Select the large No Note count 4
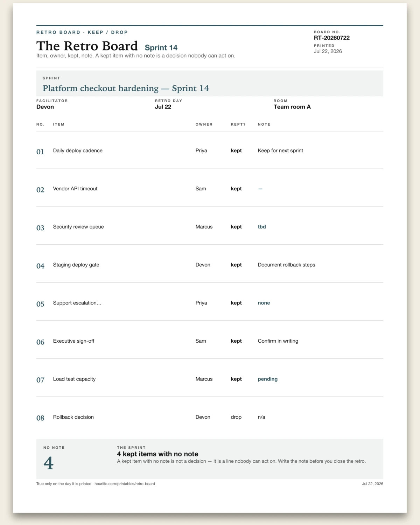Image resolution: width=420 pixels, height=525 pixels. [49, 463]
